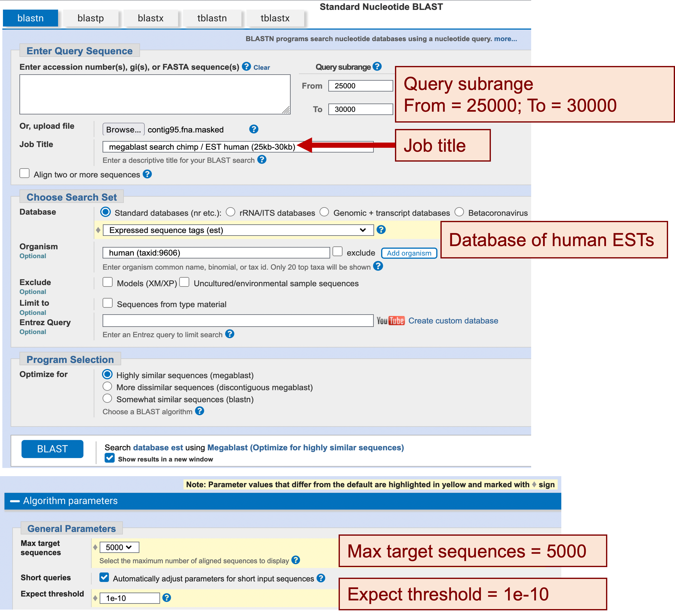Check Sequences from type material
The height and width of the screenshot is (616, 675).
pos(108,303)
